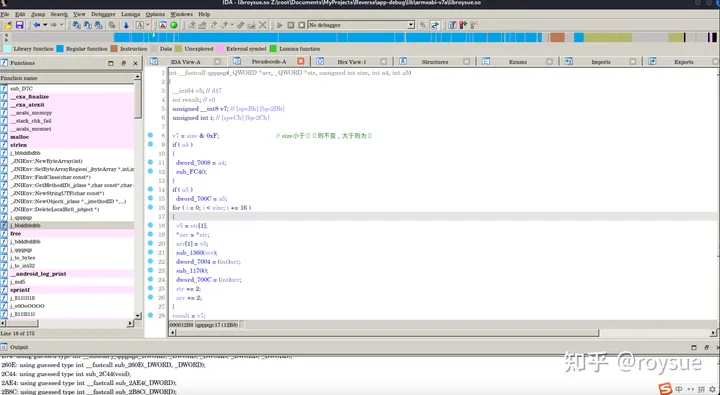Toggle breakpoint dot on line 18
The height and width of the screenshot is (395, 720).
pos(150,226)
